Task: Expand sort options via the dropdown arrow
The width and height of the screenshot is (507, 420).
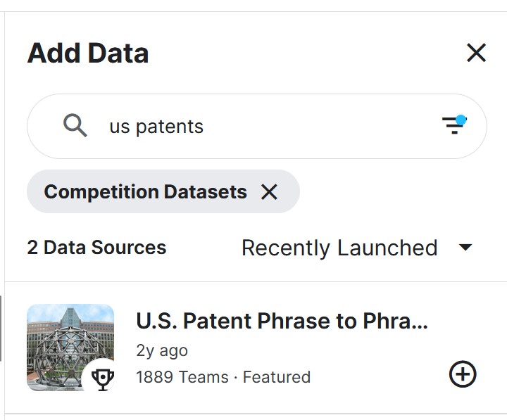Action: [465, 248]
